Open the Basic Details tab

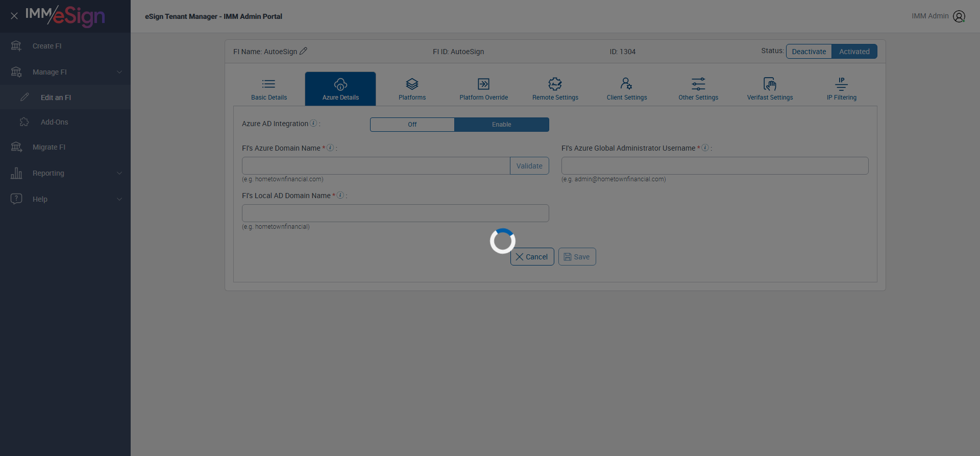click(269, 89)
